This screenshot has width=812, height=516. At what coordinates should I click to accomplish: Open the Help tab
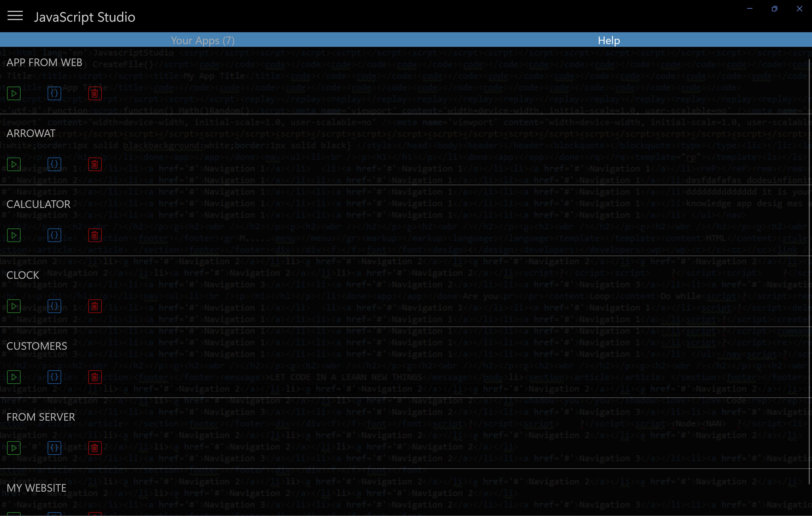point(609,40)
